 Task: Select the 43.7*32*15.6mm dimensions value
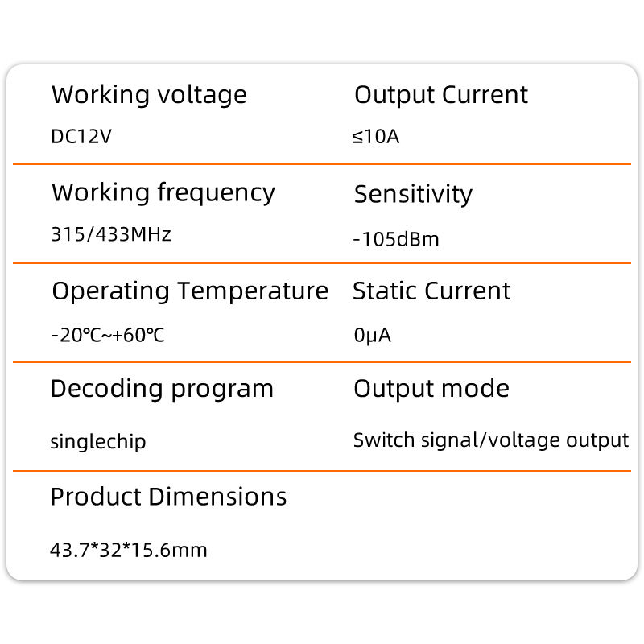(129, 551)
